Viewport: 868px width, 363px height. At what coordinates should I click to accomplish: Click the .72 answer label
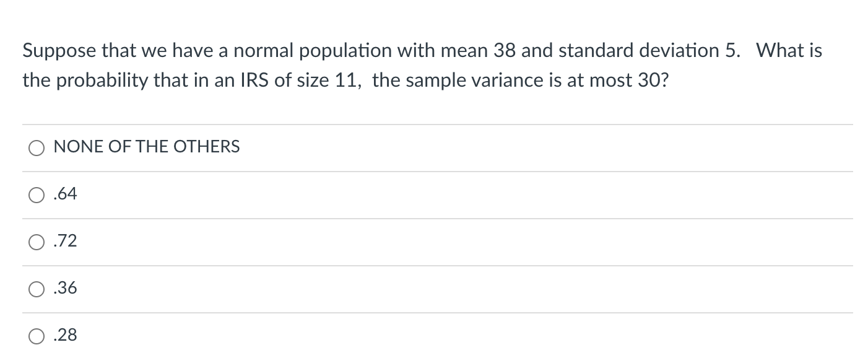(x=64, y=242)
